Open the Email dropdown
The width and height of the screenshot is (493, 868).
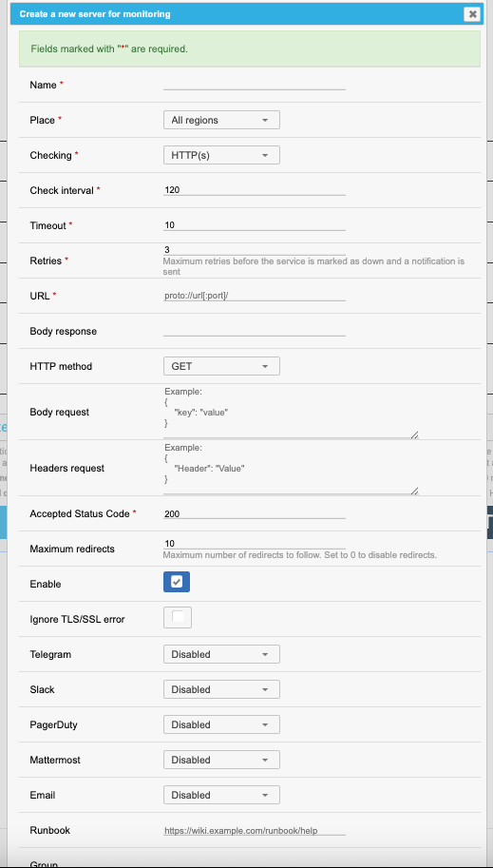(x=221, y=795)
